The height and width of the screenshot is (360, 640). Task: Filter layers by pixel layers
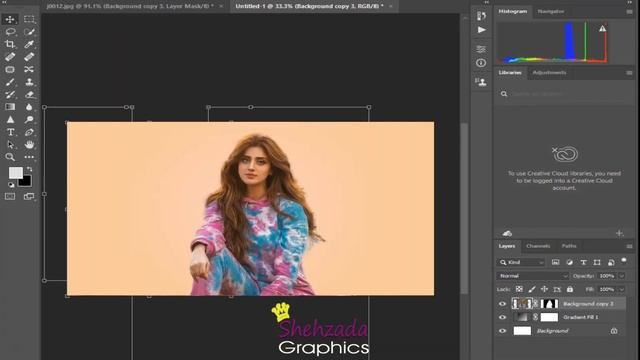[x=556, y=262]
